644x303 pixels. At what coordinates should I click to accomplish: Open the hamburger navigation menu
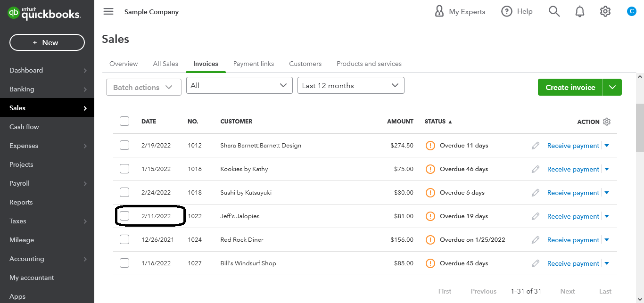(108, 11)
